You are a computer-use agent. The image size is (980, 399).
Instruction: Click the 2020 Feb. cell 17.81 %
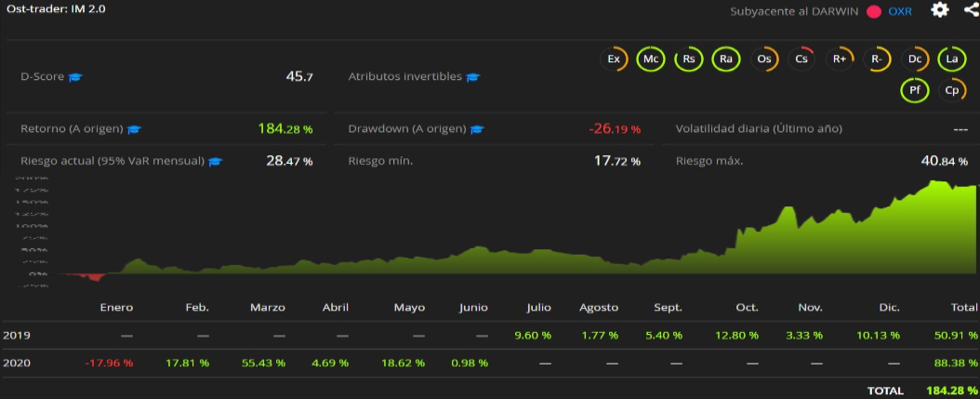(188, 363)
